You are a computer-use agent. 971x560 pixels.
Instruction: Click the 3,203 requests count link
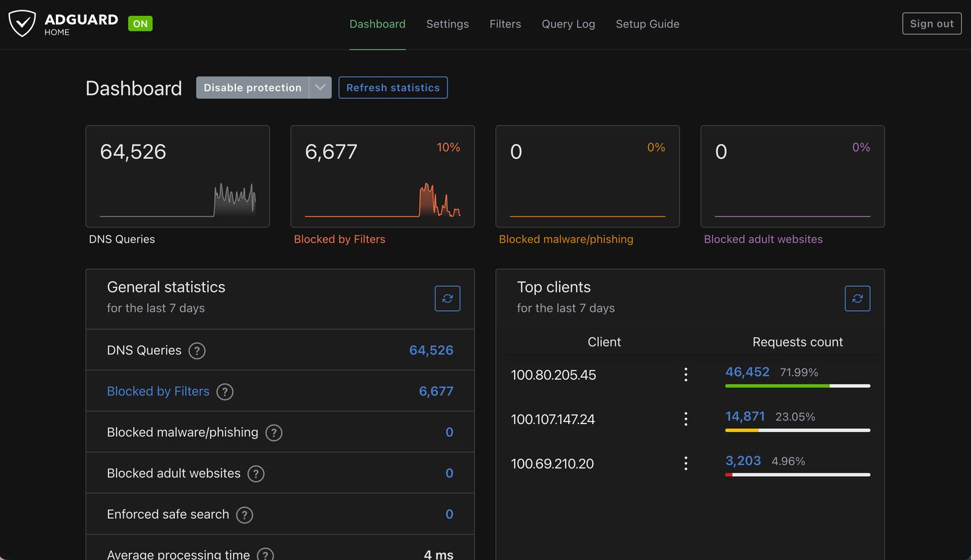click(x=743, y=460)
